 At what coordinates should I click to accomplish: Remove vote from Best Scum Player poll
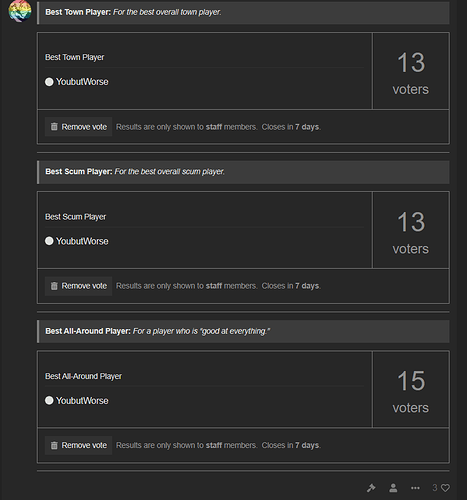pos(79,286)
